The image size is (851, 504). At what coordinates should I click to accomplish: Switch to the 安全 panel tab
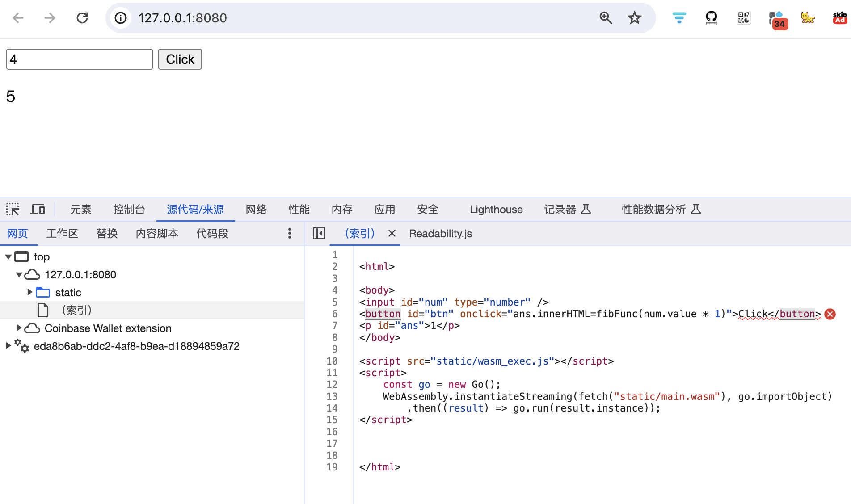tap(428, 210)
